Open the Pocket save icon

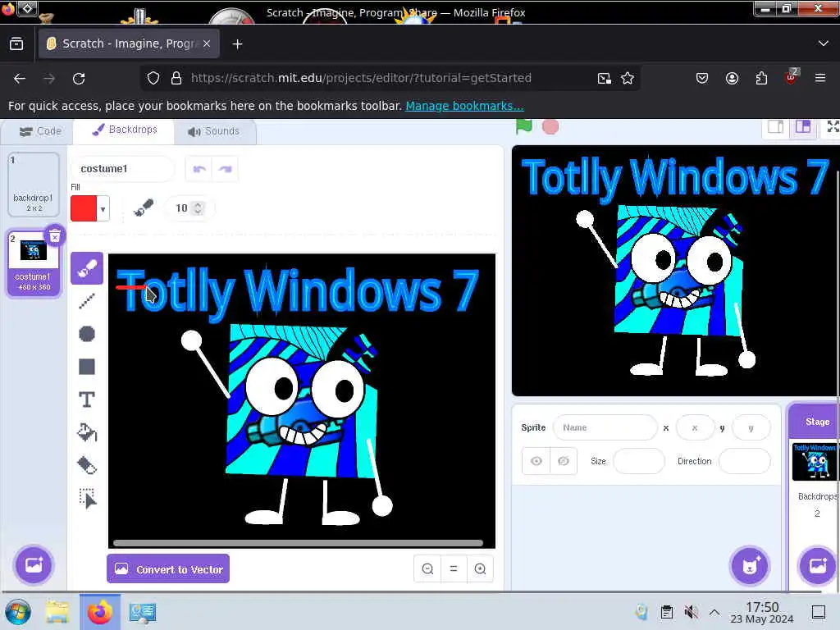coord(702,78)
